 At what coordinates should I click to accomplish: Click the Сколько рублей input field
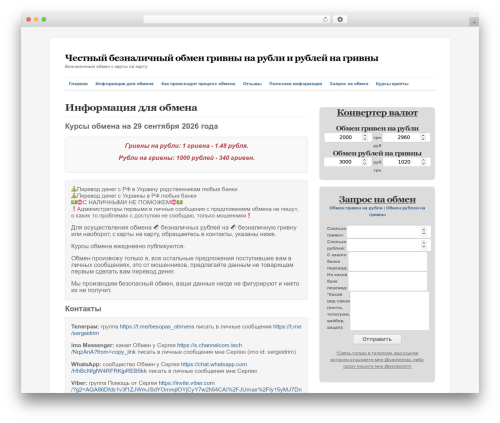click(389, 245)
